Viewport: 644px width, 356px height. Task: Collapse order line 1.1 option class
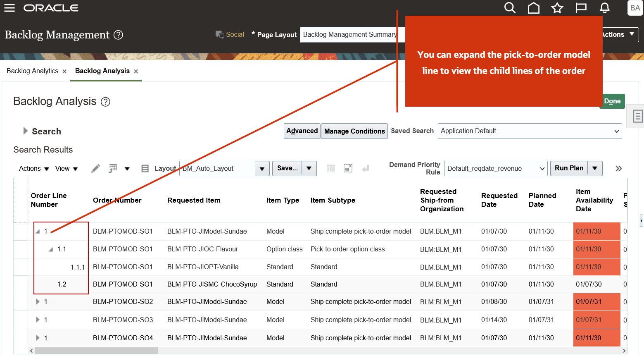click(x=51, y=249)
